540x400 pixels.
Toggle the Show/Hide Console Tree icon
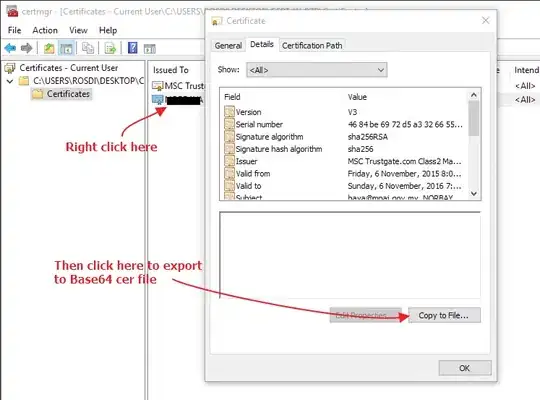click(x=66, y=48)
